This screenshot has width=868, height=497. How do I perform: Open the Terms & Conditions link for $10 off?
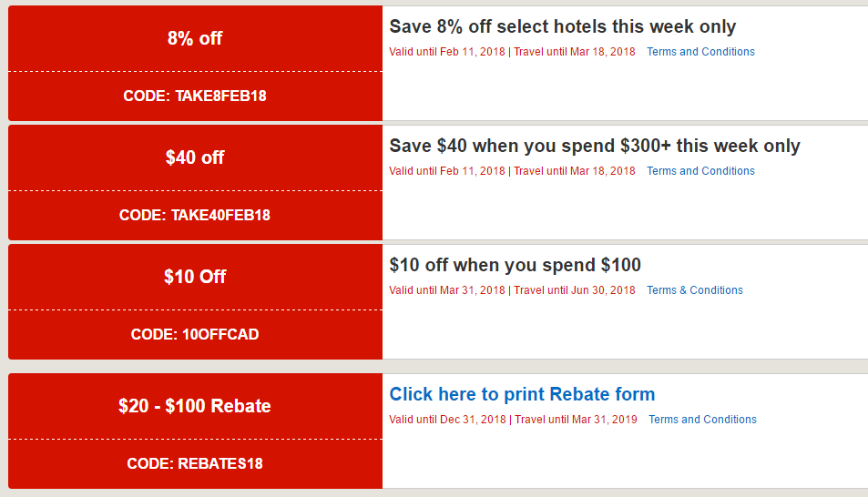click(x=695, y=290)
